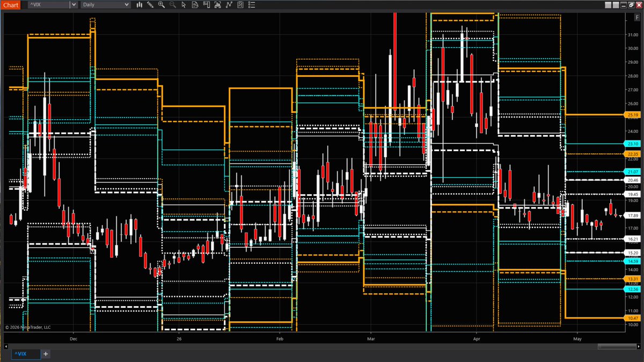Open the bar type chart style icon

[140, 4]
